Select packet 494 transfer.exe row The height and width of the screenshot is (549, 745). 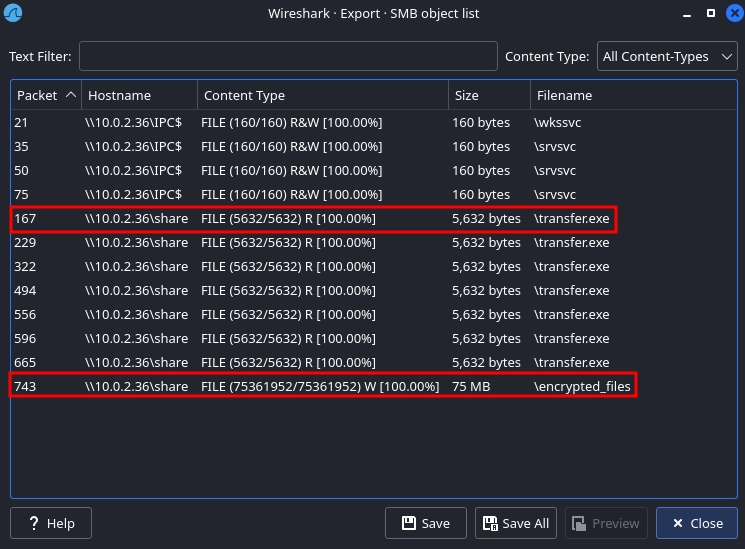pyautogui.click(x=300, y=290)
